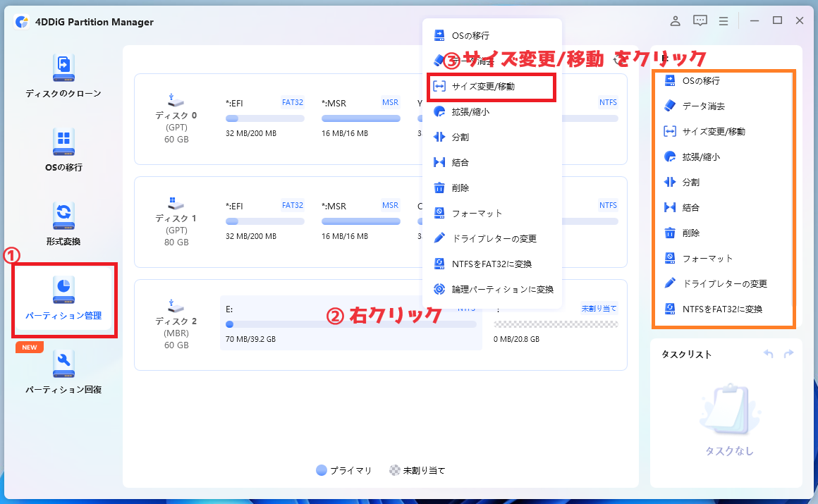Screen dimensions: 818x504
Task: Choose フォーマット in the context menu
Action: pyautogui.click(x=492, y=214)
